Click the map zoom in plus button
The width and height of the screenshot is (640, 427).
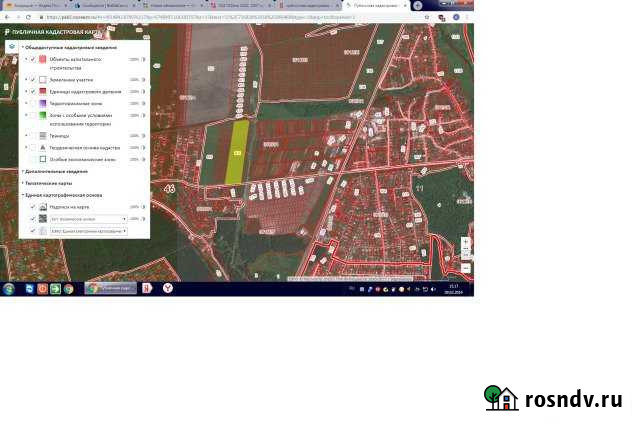[x=466, y=243]
